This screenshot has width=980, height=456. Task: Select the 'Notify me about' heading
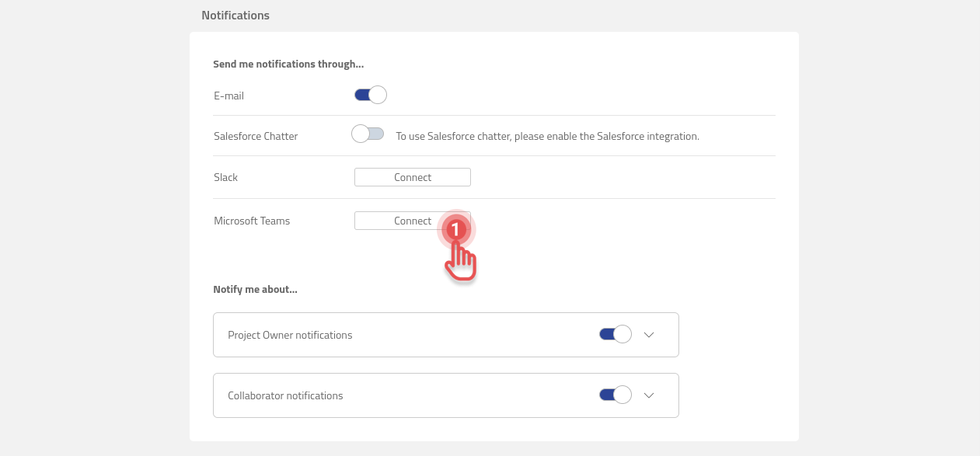click(x=256, y=288)
